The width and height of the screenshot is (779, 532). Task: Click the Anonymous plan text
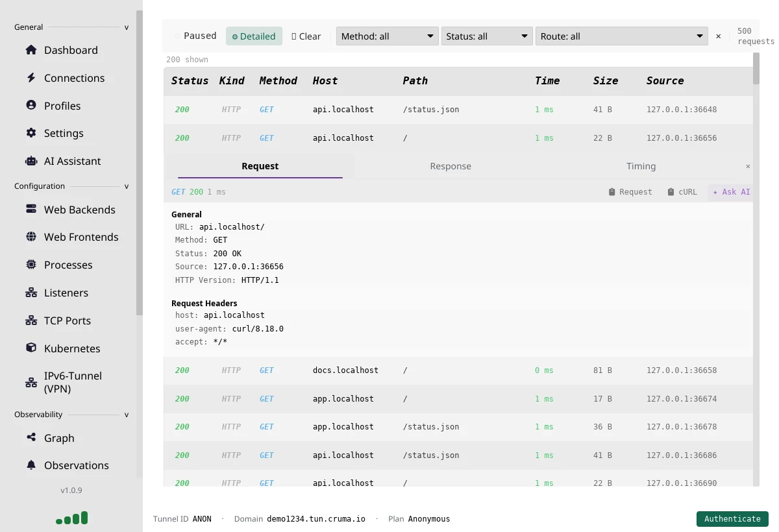tap(429, 519)
